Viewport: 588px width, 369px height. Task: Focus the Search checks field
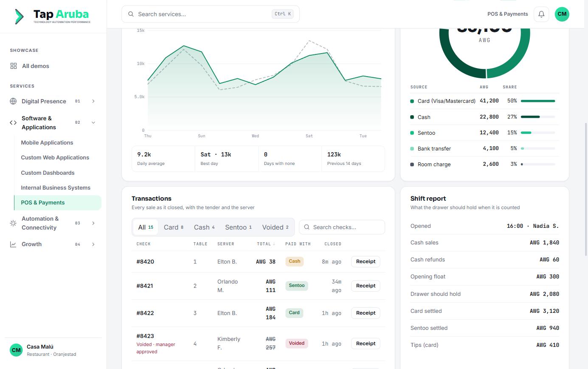pos(342,227)
